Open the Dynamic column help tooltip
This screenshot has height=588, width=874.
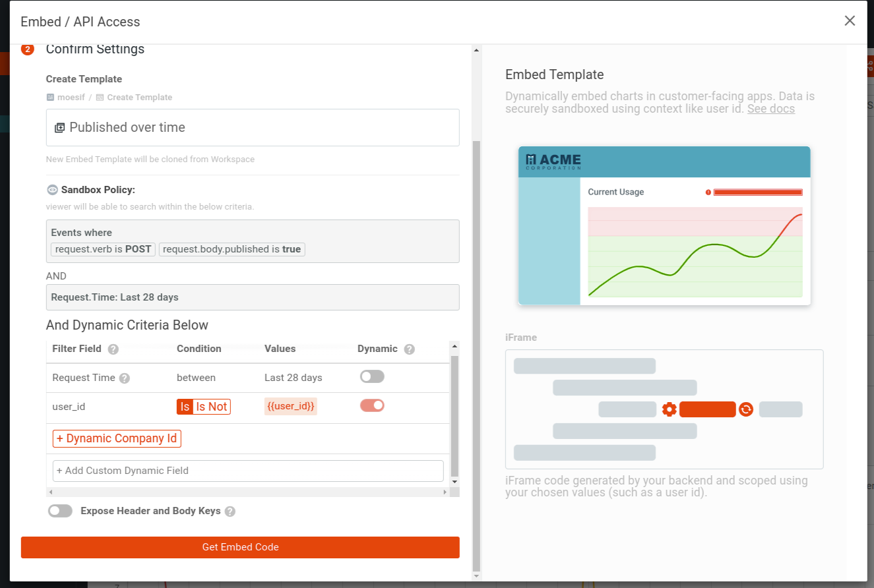tap(408, 348)
